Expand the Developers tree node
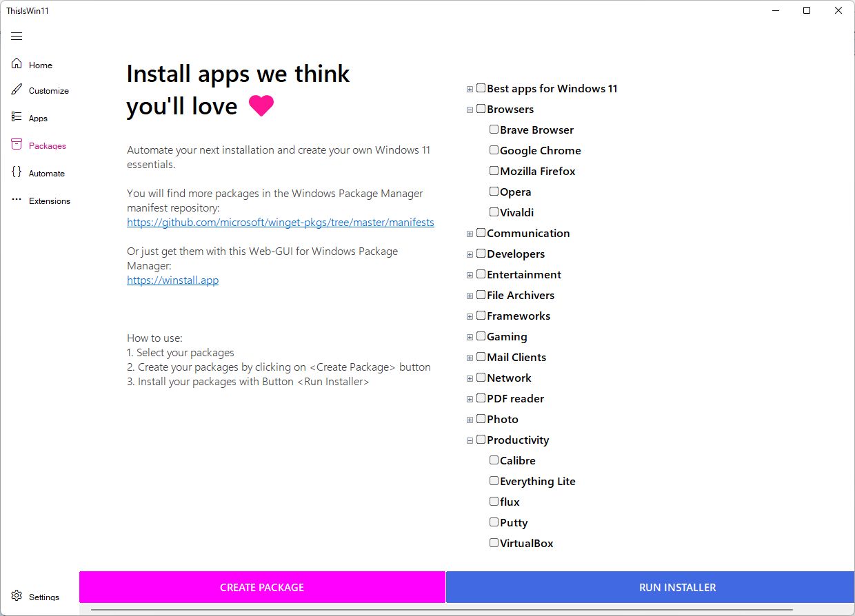Viewport: 855px width, 616px height. pyautogui.click(x=470, y=254)
